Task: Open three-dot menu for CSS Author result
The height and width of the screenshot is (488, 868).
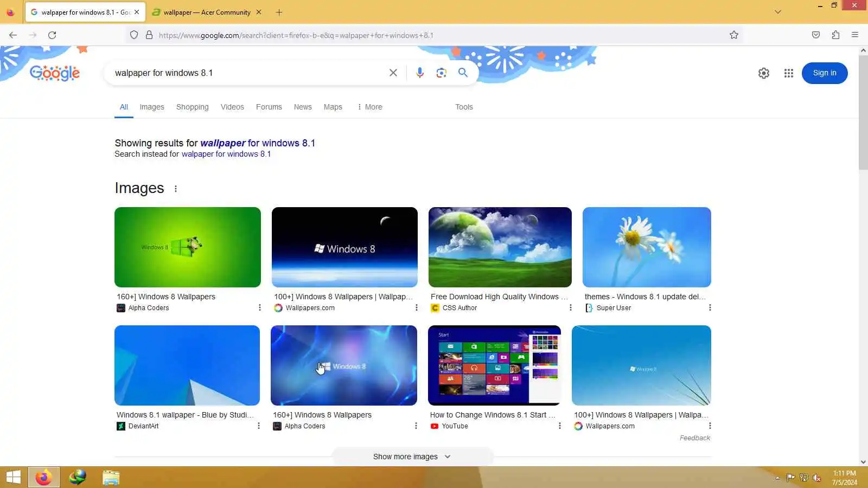Action: 570,307
